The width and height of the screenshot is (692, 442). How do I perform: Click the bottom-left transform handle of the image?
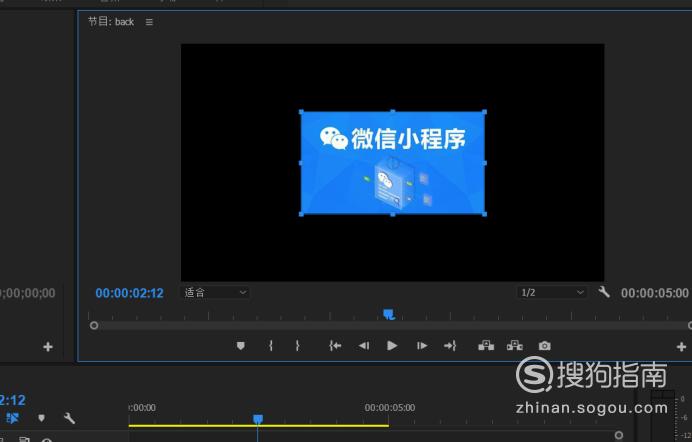(301, 214)
